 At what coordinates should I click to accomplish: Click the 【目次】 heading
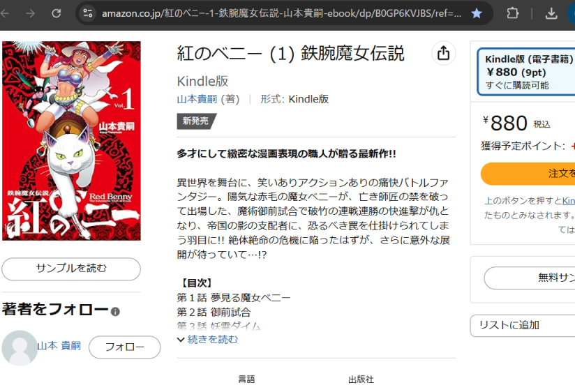coord(195,283)
